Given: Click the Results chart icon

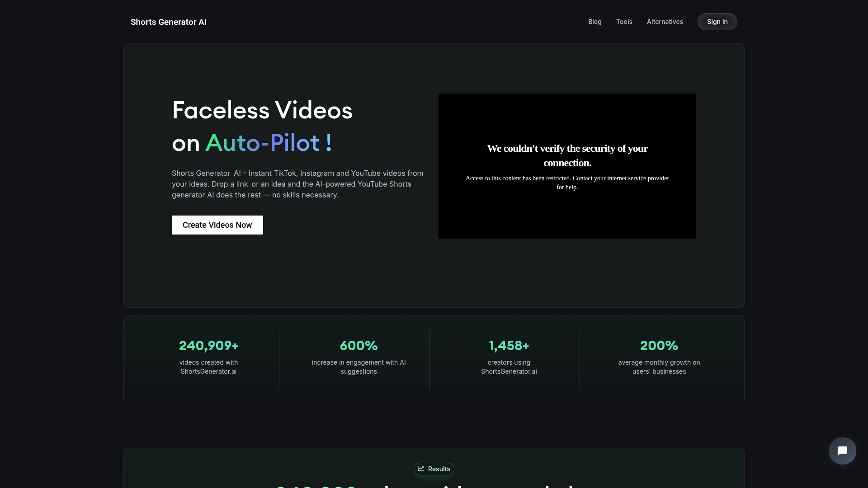Looking at the screenshot, I should pos(421,469).
